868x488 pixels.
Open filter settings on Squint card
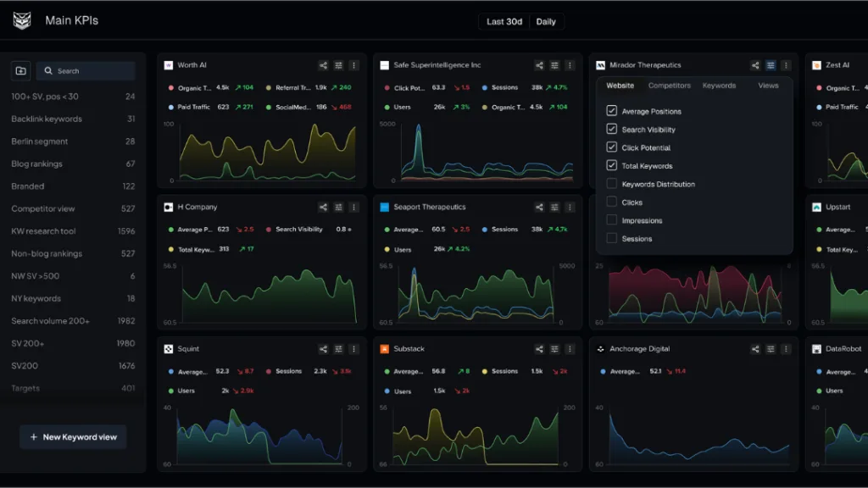coord(338,349)
